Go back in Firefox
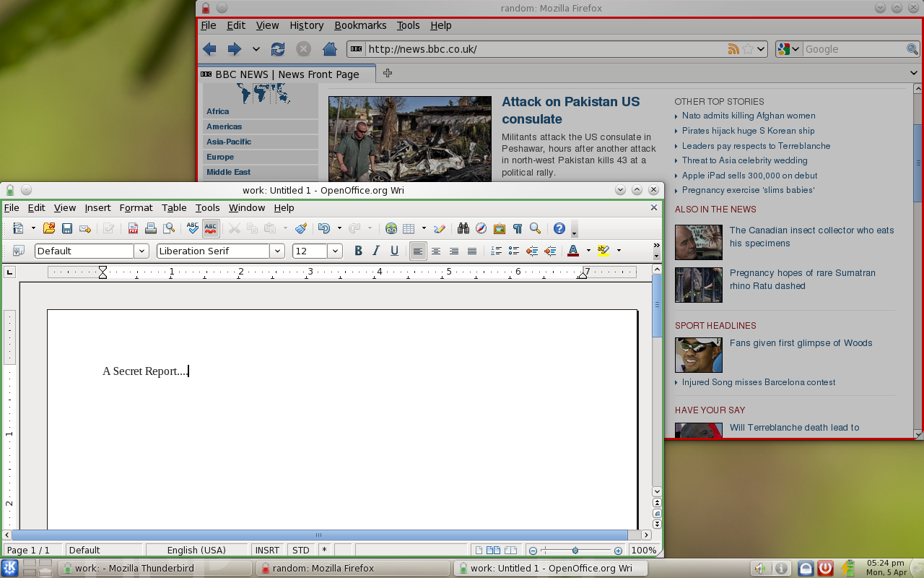924x578 pixels. [209, 49]
